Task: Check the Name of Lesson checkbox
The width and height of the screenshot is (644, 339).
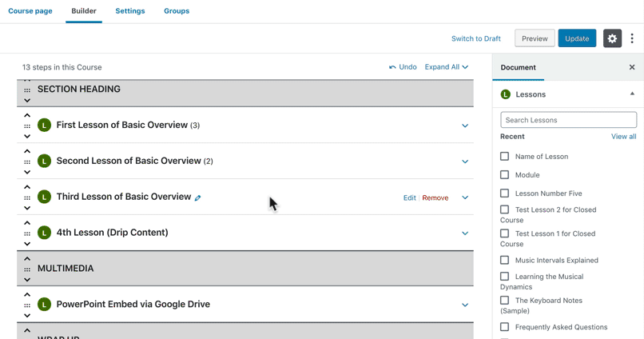Action: [504, 156]
